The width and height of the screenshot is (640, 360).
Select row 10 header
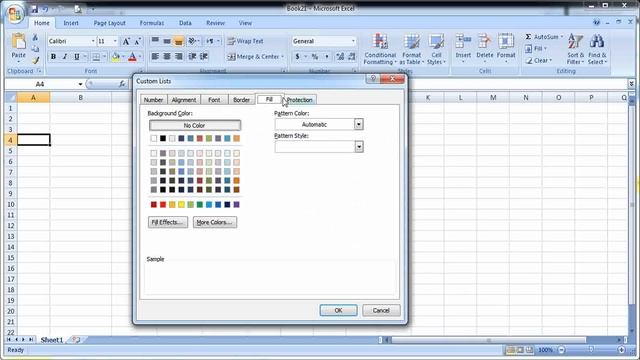(11, 204)
